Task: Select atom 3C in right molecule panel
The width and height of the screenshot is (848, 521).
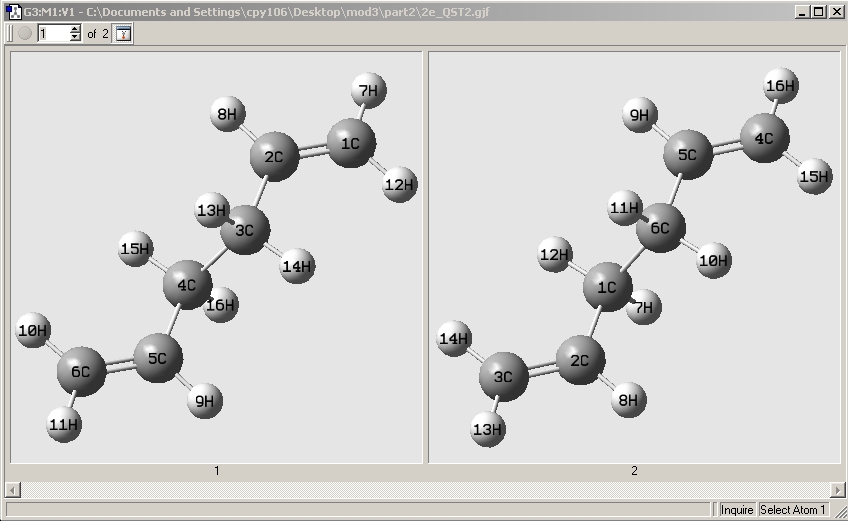Action: (504, 376)
